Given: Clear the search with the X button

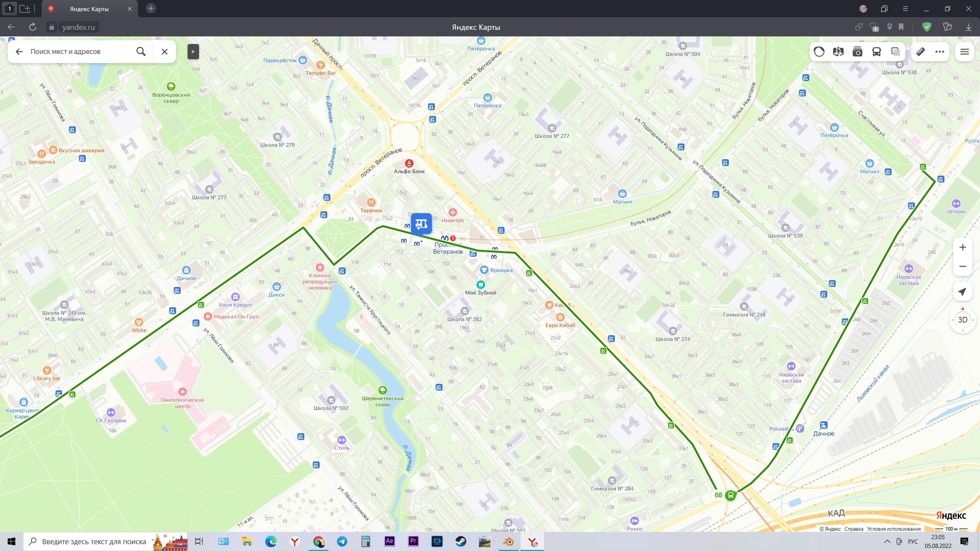Looking at the screenshot, I should [165, 52].
